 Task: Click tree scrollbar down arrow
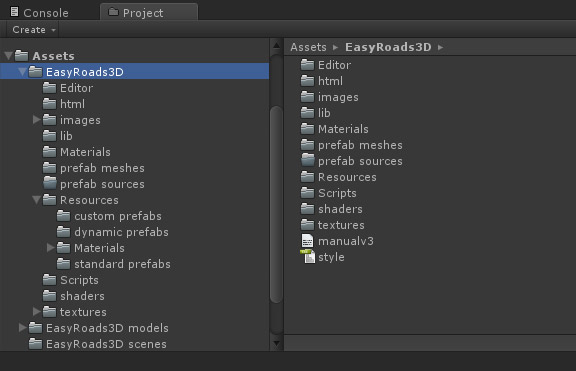click(277, 344)
